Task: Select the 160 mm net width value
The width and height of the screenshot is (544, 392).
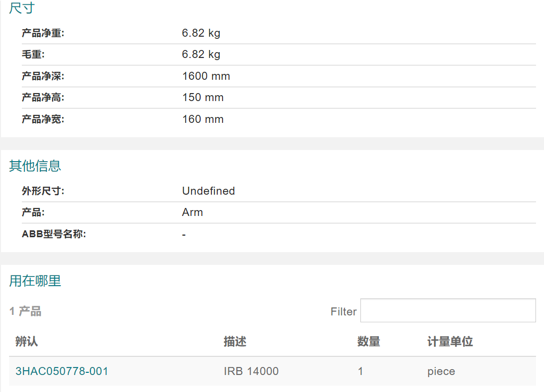Action: (x=203, y=119)
